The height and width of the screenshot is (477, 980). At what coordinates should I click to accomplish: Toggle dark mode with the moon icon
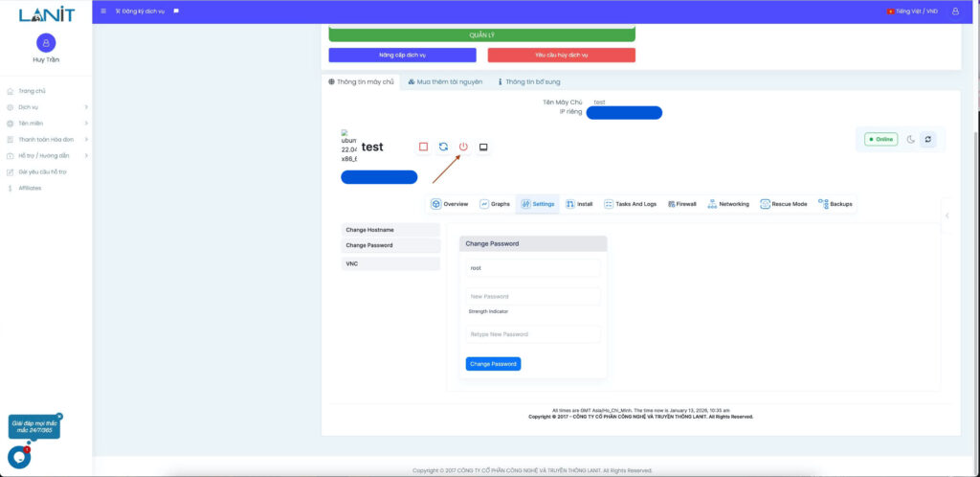911,139
